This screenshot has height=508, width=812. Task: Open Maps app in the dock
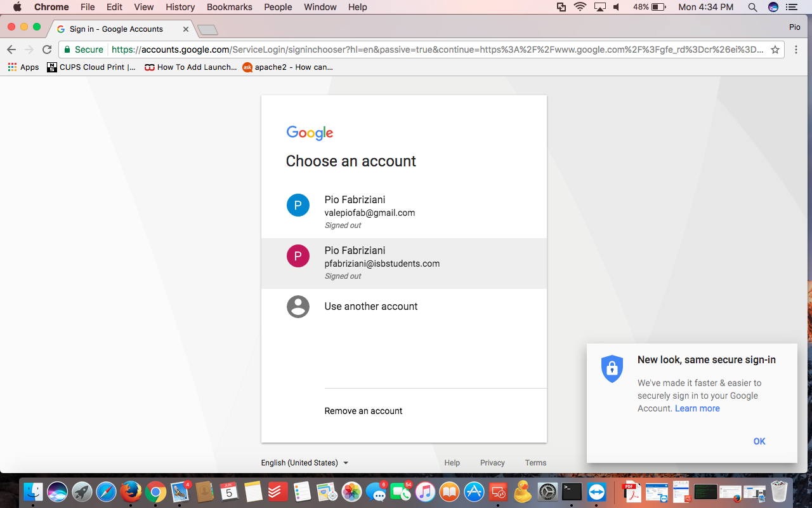click(327, 492)
